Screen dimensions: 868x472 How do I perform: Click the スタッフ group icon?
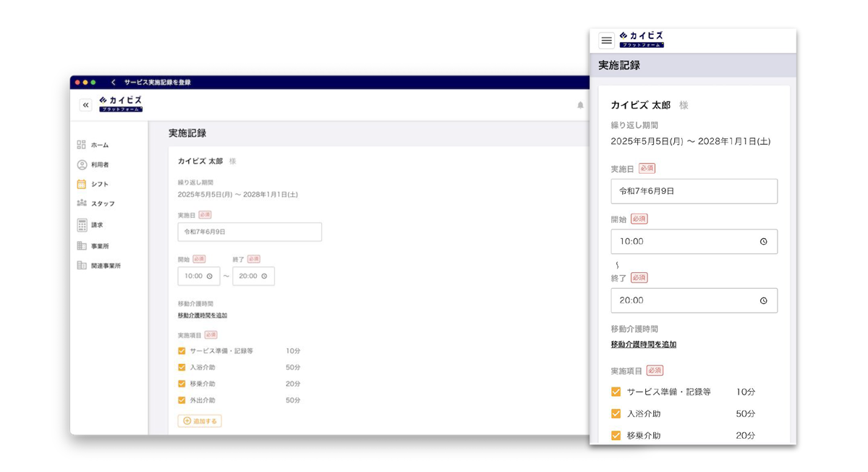click(x=82, y=203)
